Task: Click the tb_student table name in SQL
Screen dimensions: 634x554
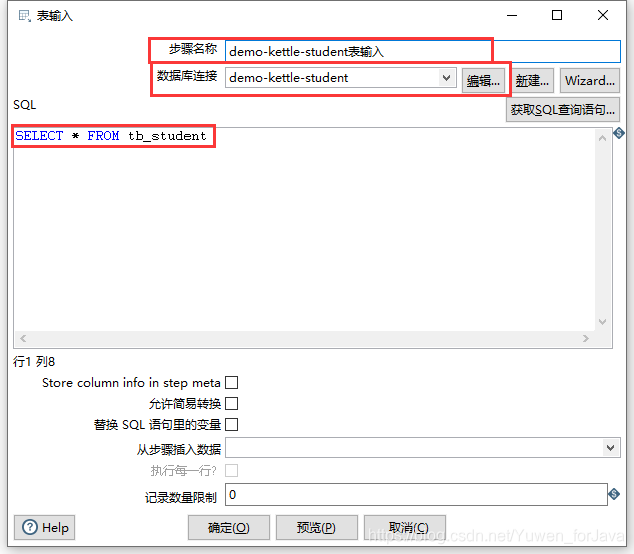Action: pos(167,136)
